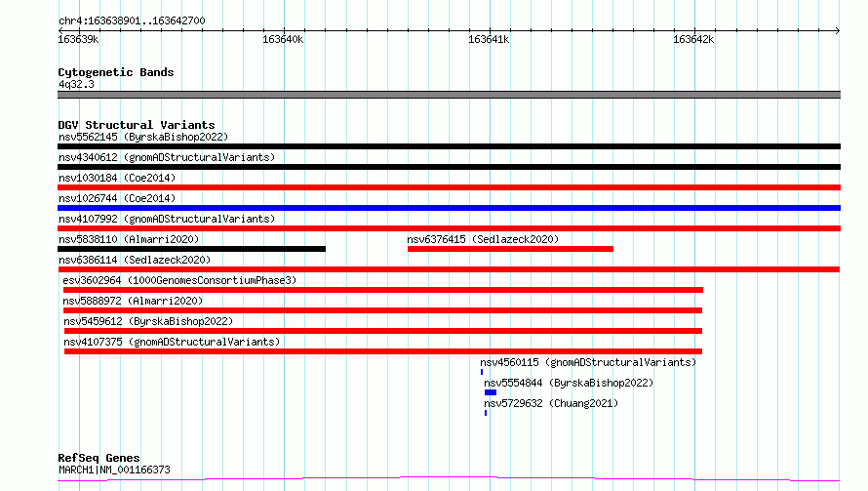Select the red nsv5888972 variant bar
The height and width of the screenshot is (491, 868).
(x=382, y=310)
